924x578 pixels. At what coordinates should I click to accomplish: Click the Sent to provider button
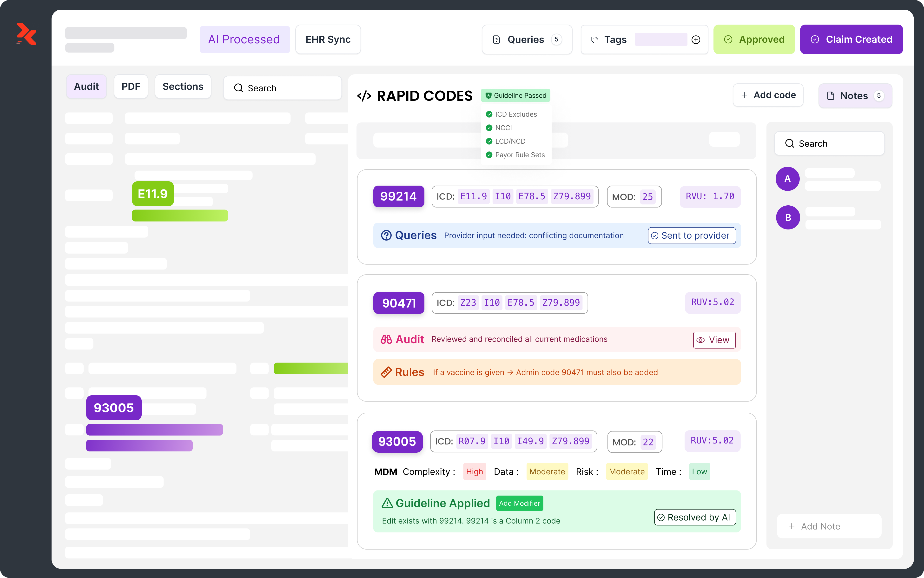pos(691,235)
